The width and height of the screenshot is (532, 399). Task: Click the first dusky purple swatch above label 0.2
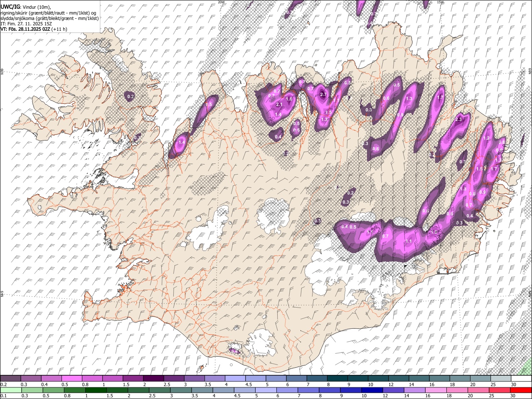pos(10,378)
